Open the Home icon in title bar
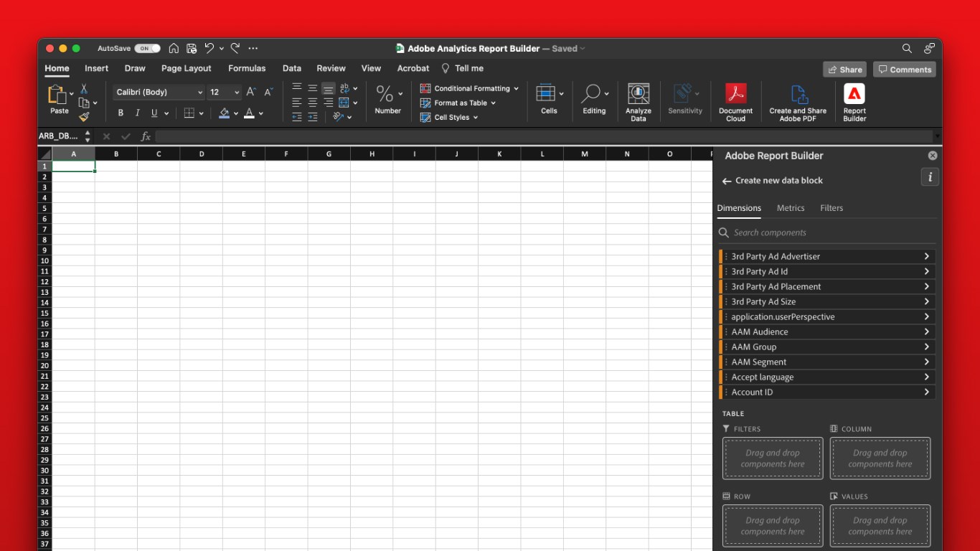Screen dimensions: 980x551 174,48
